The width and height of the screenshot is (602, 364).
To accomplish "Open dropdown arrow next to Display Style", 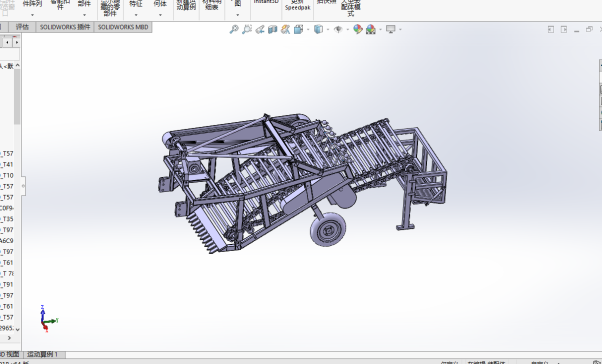I will [327, 30].
